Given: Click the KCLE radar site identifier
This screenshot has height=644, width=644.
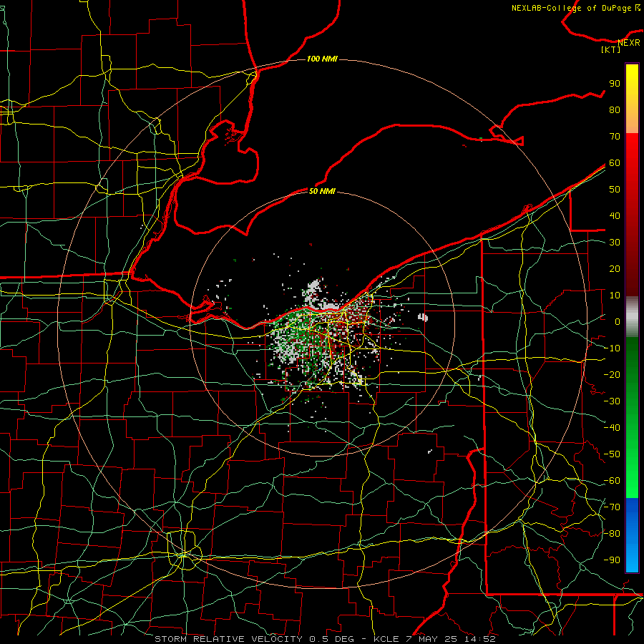Looking at the screenshot, I should pyautogui.click(x=386, y=639).
